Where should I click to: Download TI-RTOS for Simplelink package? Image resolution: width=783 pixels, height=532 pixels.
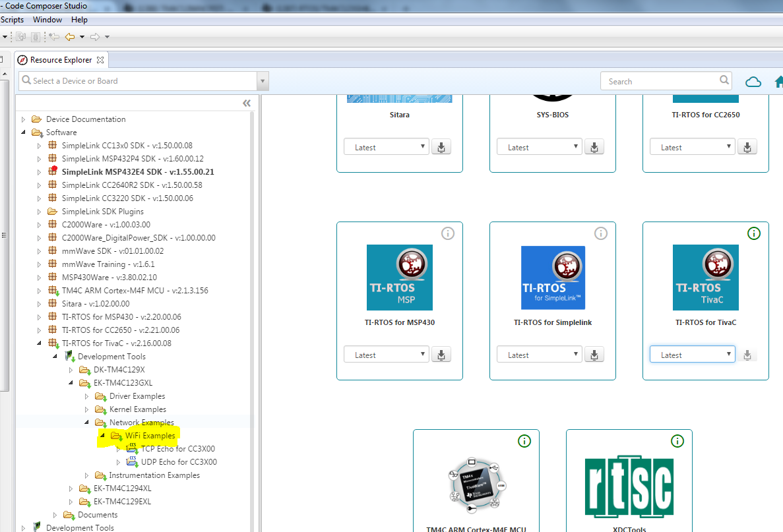tap(594, 355)
